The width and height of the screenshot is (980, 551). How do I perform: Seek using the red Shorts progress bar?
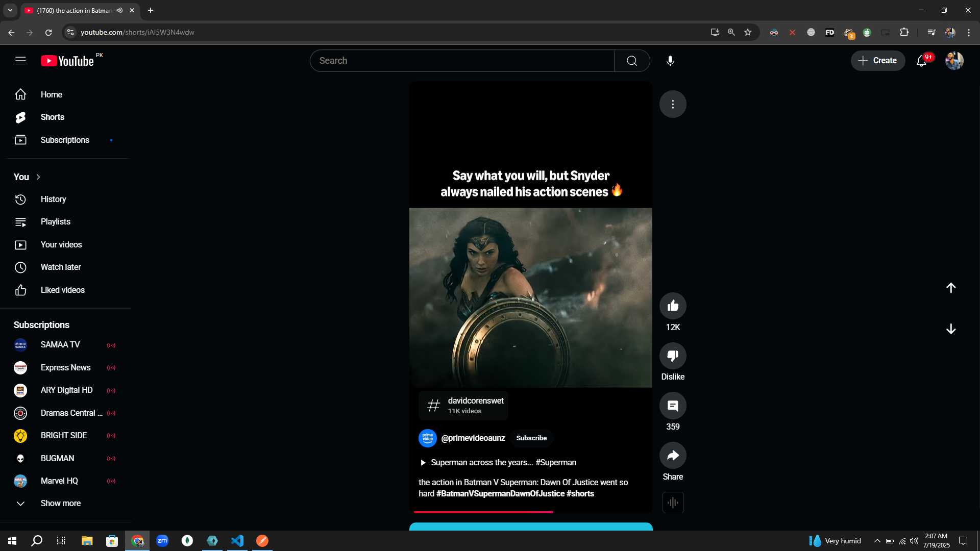pyautogui.click(x=531, y=512)
